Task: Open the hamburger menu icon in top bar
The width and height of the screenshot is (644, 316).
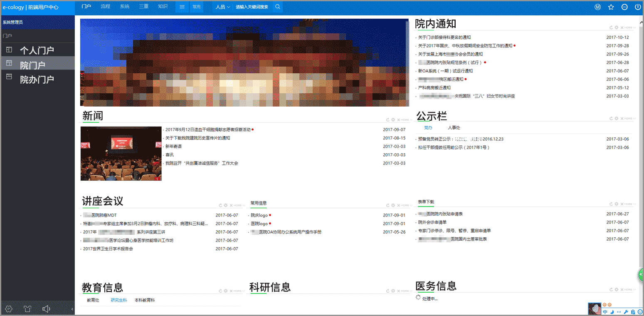Action: 182,7
